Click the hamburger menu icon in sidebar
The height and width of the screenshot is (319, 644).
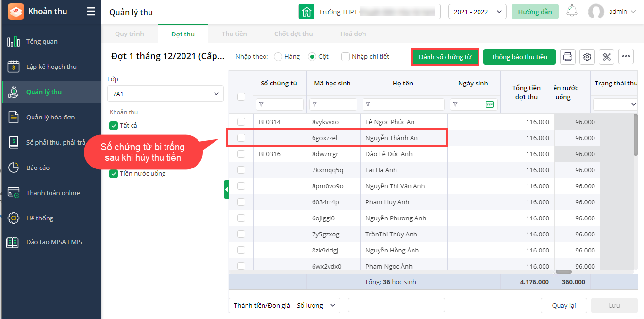91,12
